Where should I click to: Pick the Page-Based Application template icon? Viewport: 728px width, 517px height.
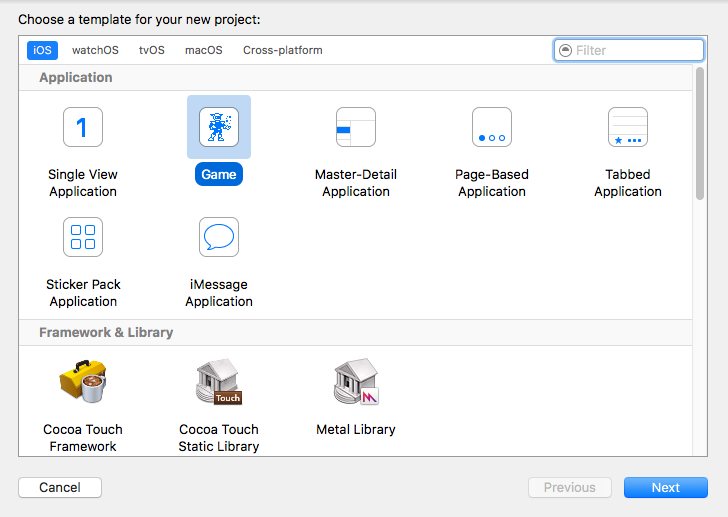[x=491, y=127]
